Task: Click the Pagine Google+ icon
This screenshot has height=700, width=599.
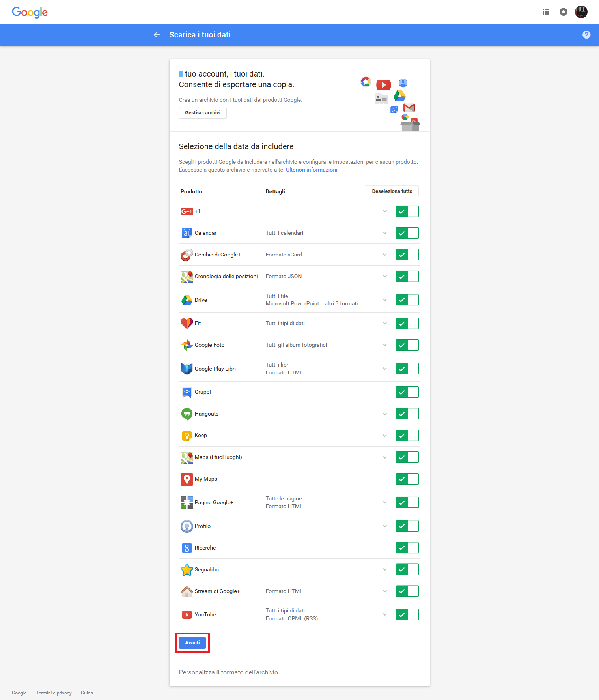Action: click(187, 503)
